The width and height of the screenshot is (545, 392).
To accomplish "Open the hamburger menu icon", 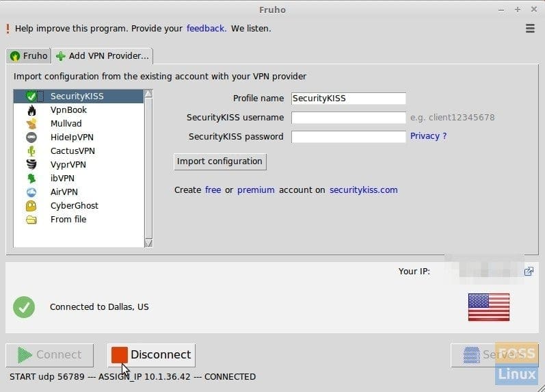I will 530,29.
